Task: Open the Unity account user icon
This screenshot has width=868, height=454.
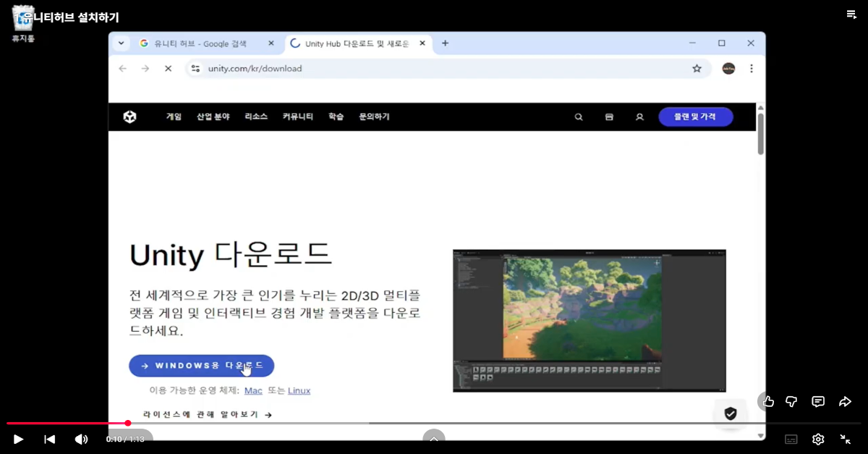Action: [639, 117]
